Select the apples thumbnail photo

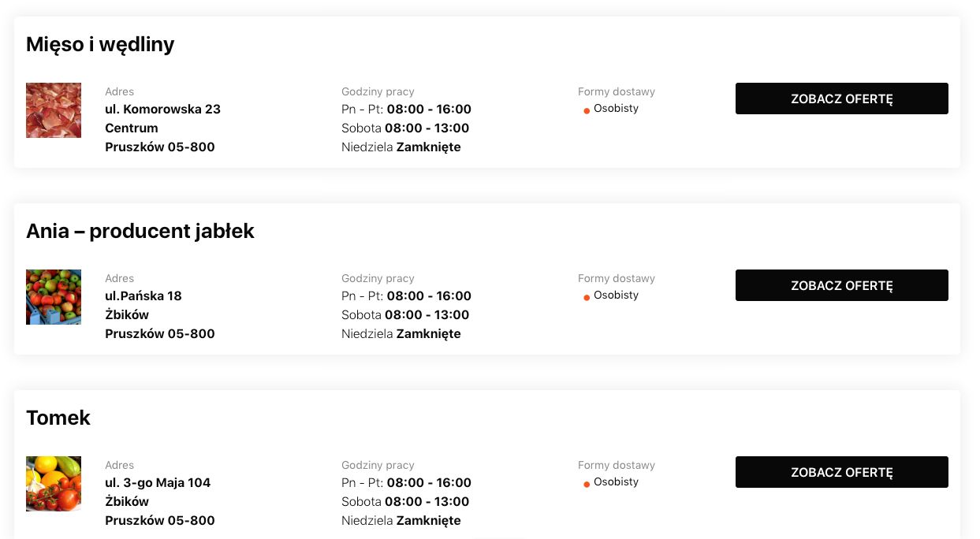coord(54,297)
